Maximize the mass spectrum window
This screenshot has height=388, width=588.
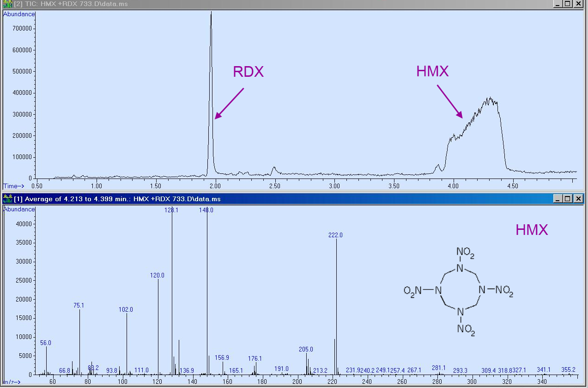[568, 198]
